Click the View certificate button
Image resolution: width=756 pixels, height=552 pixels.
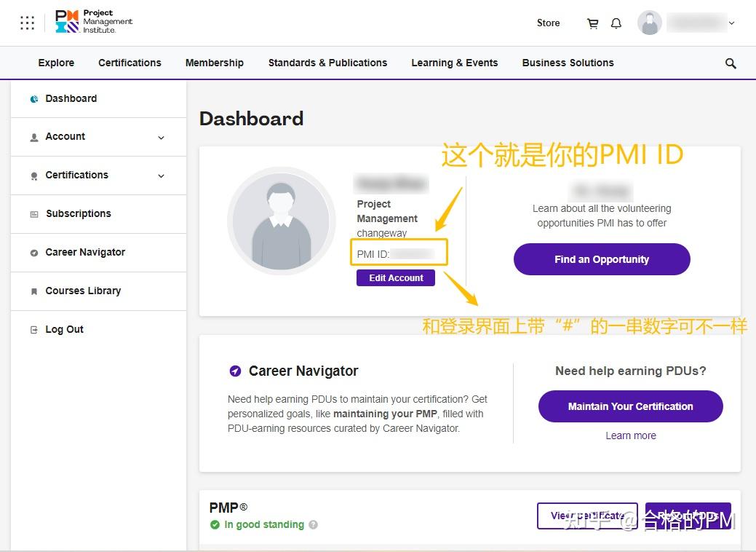tap(587, 516)
